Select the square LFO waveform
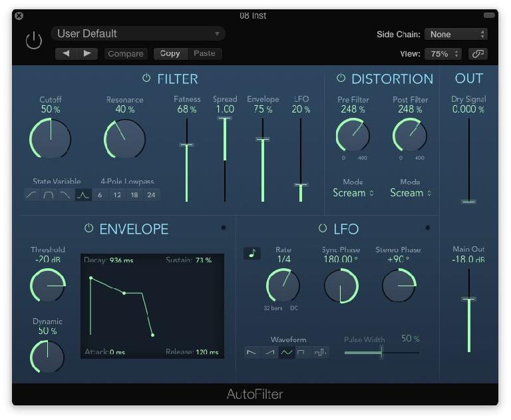This screenshot has height=420, width=511. [x=303, y=352]
